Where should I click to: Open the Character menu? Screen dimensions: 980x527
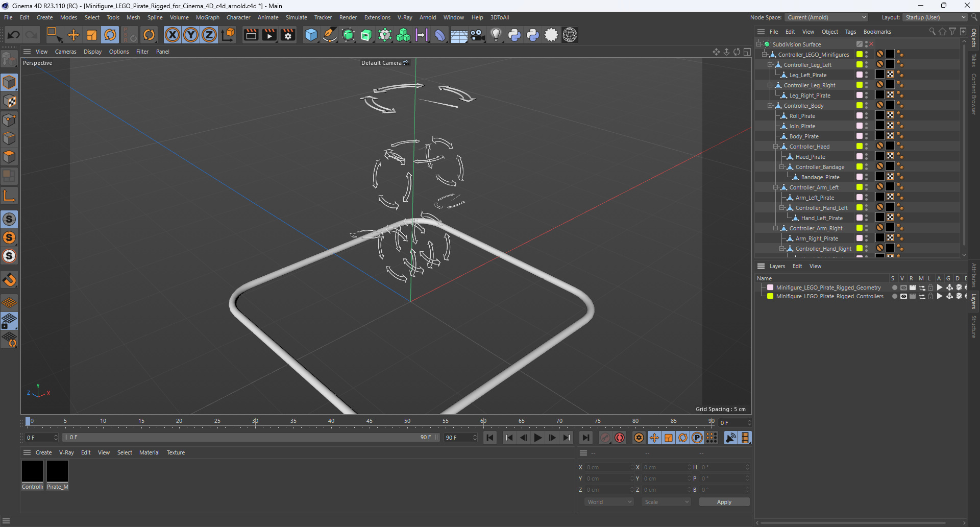(238, 17)
